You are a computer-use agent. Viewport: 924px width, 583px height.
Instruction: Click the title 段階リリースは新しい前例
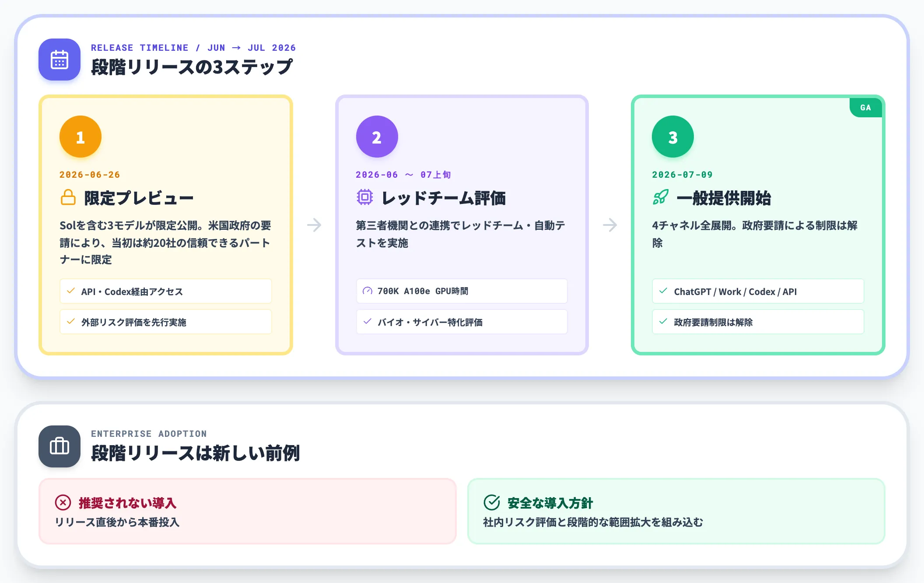click(x=195, y=453)
